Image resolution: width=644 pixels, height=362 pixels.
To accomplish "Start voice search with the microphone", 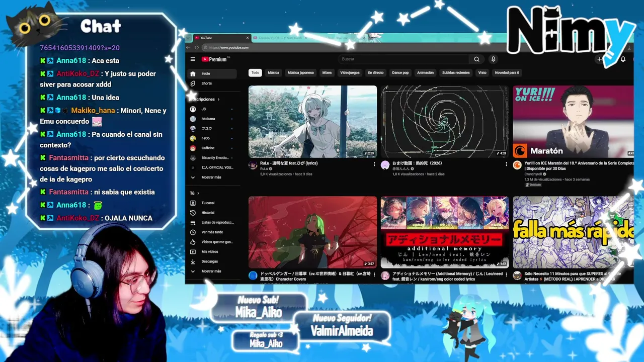I will coord(493,59).
